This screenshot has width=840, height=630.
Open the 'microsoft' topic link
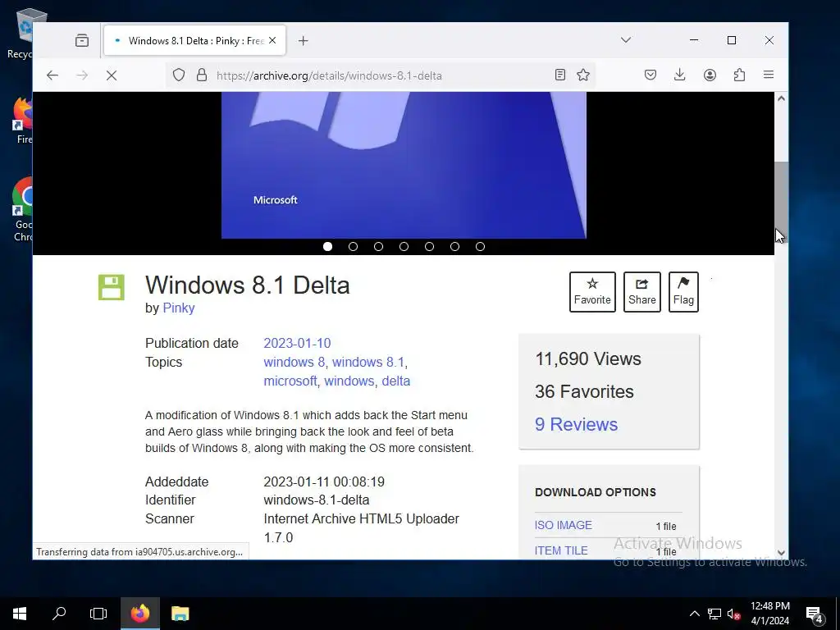point(290,381)
